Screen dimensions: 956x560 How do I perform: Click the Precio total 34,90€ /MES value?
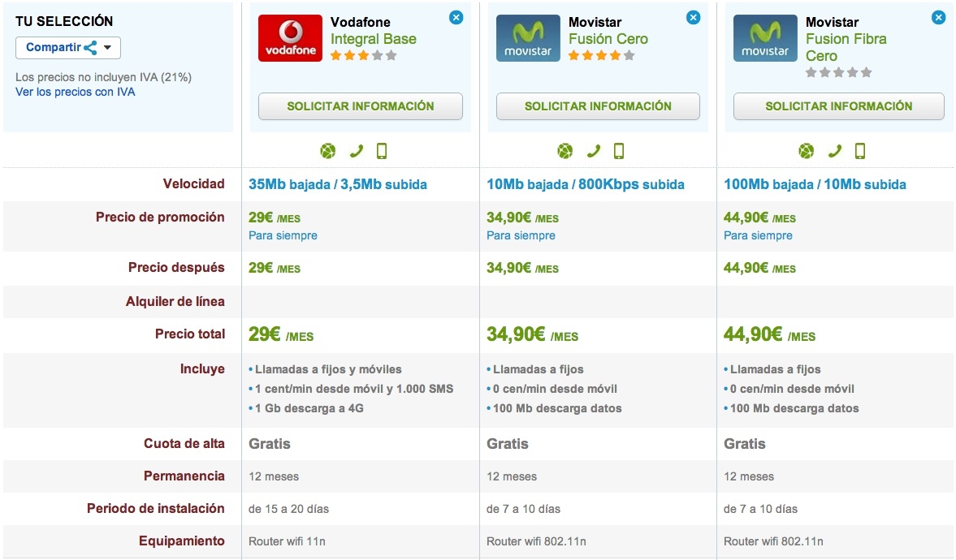[x=532, y=334]
